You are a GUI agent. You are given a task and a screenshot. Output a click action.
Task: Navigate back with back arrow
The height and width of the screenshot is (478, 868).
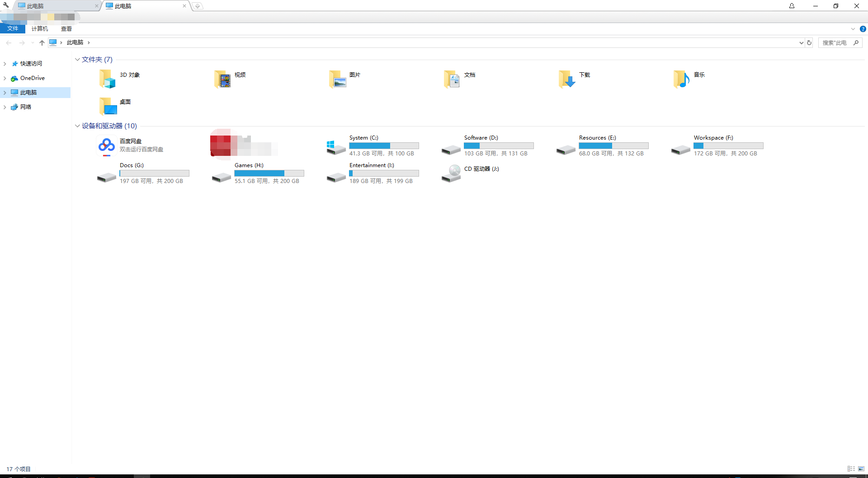pos(9,42)
